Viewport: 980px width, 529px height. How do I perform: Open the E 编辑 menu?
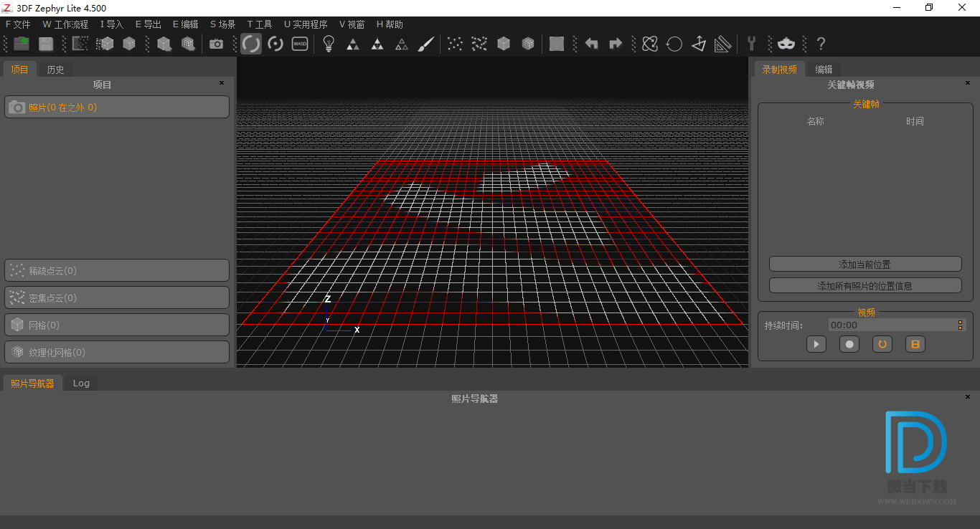click(186, 24)
